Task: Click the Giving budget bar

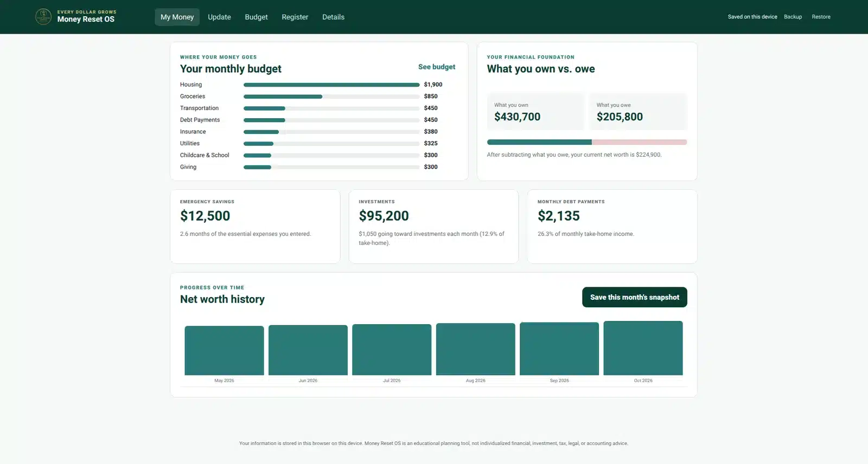Action: 331,167
